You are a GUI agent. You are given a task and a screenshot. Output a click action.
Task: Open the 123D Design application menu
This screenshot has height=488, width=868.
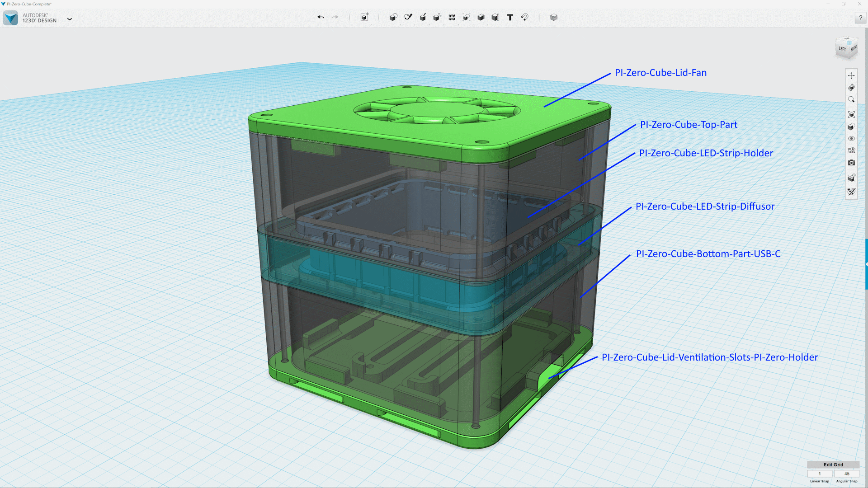pos(70,19)
